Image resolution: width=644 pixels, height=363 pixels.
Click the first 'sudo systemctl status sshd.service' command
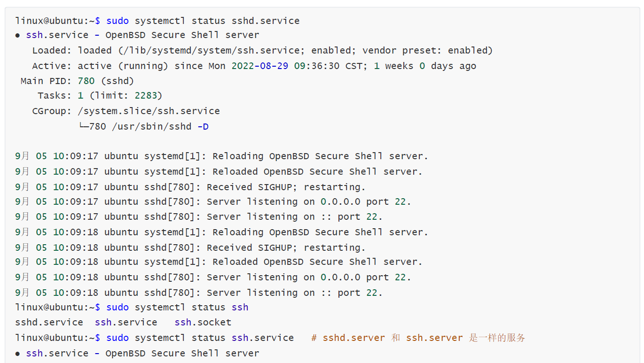point(203,21)
